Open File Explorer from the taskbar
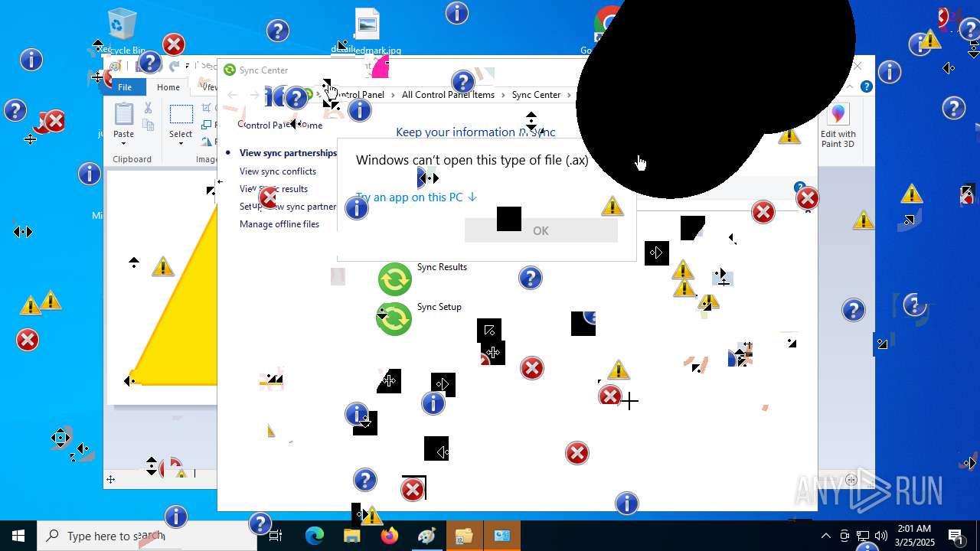 (x=351, y=536)
